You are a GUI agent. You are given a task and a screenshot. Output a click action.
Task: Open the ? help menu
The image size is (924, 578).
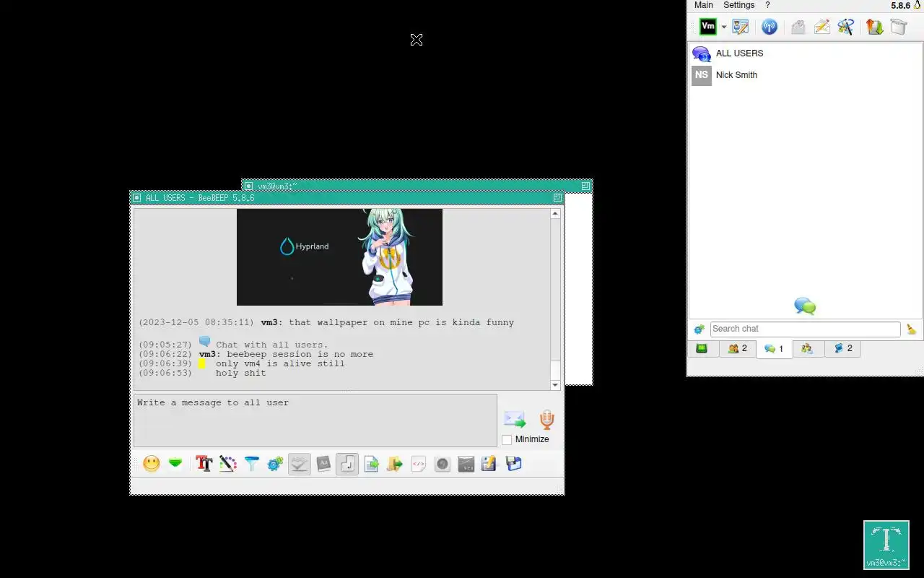tap(768, 5)
